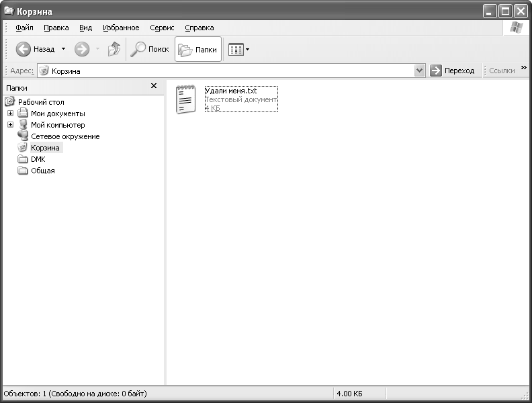532x403 pixels.
Task: Select the Общая folder in tree
Action: point(42,171)
